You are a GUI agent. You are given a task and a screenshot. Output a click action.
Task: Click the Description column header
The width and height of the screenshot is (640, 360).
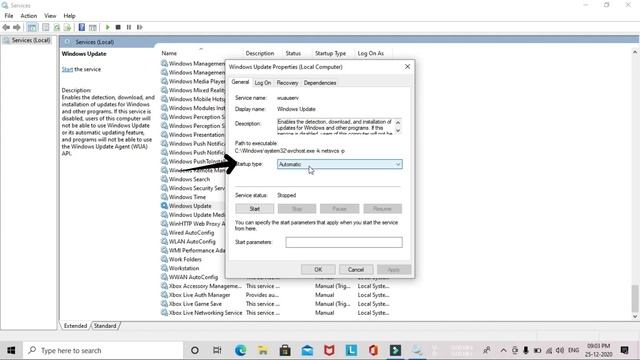260,53
